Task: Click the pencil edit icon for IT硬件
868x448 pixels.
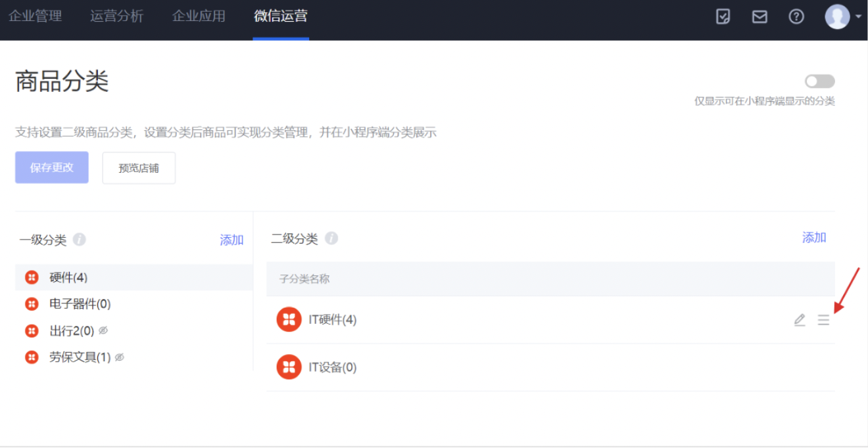Action: pyautogui.click(x=800, y=320)
